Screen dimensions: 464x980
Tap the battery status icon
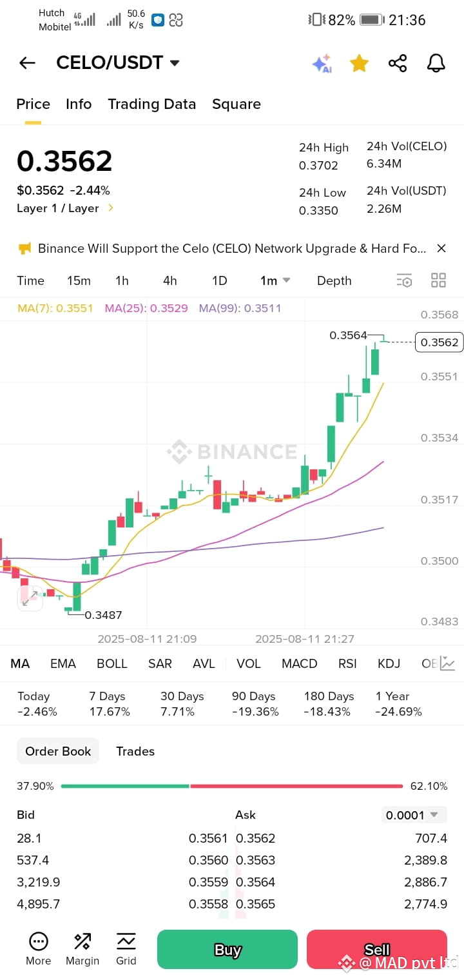[372, 20]
